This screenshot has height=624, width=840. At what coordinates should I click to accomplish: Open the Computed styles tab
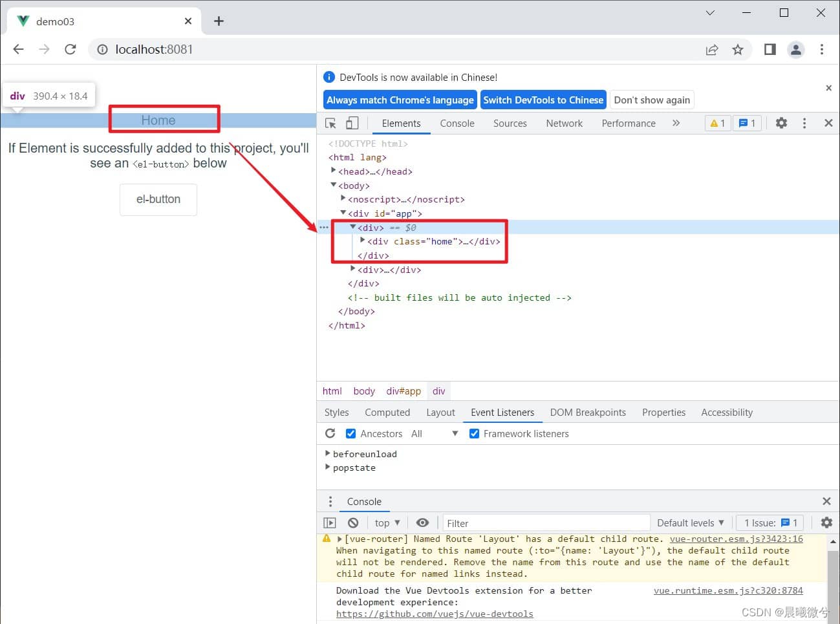(x=387, y=412)
